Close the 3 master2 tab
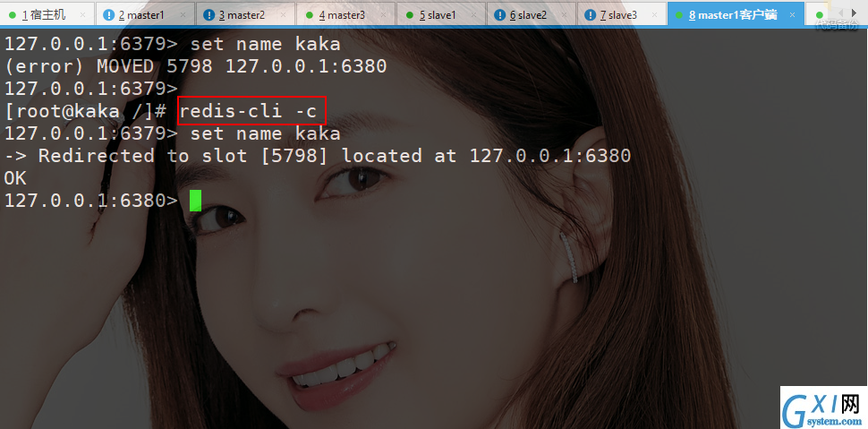Screen dimensions: 868x429 [284, 15]
